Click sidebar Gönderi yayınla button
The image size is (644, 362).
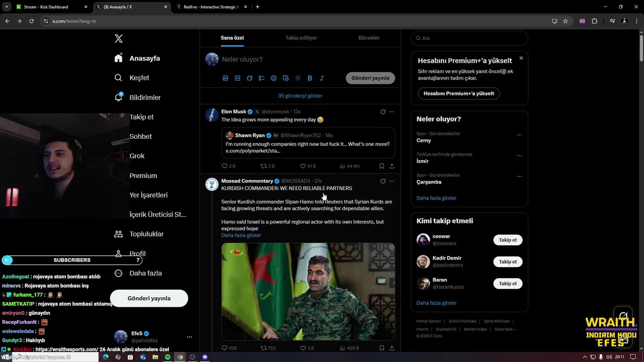pyautogui.click(x=149, y=298)
